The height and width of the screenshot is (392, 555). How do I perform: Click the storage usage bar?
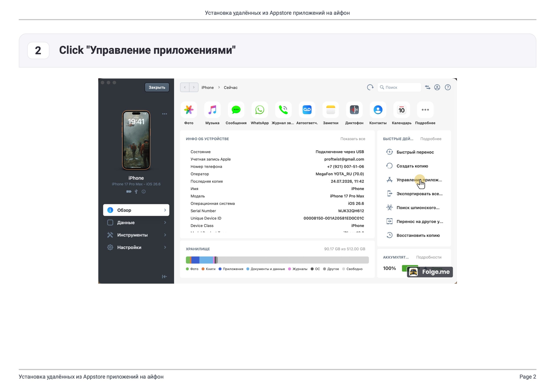(x=277, y=260)
